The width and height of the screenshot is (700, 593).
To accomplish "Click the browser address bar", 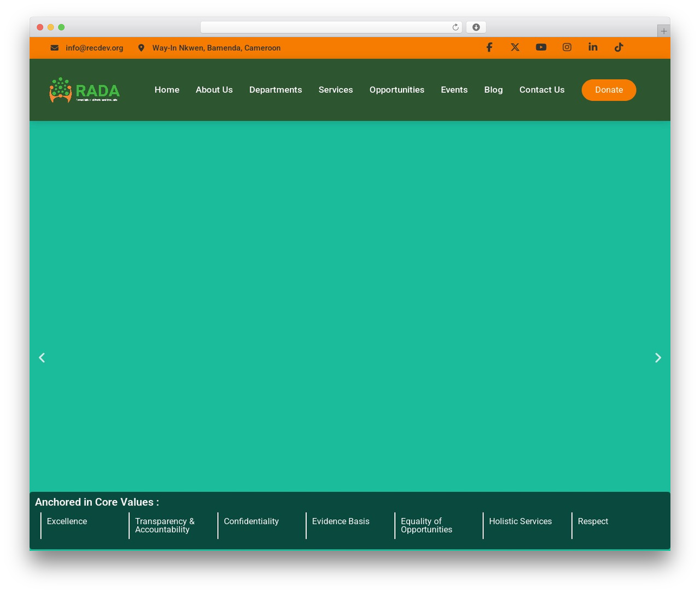I will coord(331,27).
